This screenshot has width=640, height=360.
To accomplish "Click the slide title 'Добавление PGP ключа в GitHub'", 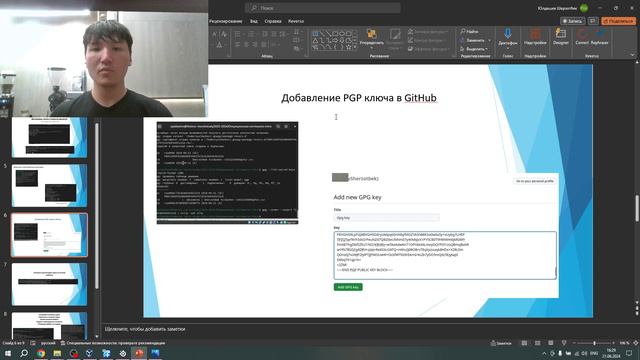I will [359, 98].
